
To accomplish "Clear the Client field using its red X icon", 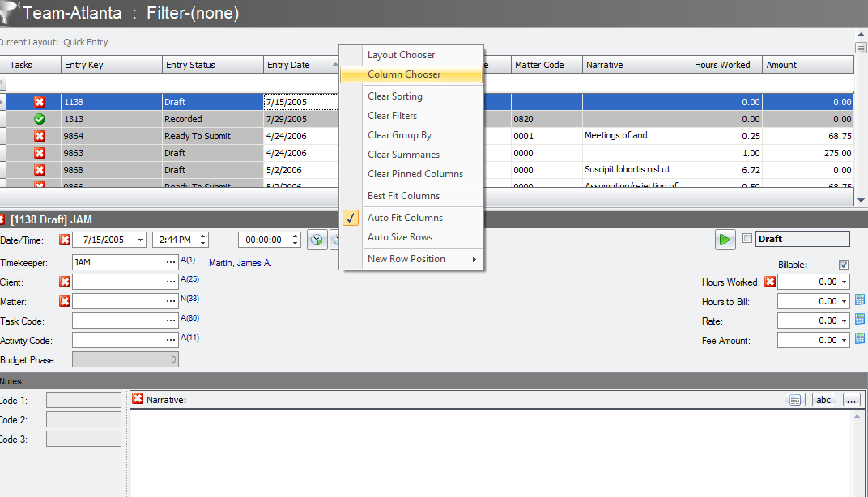I will click(65, 281).
